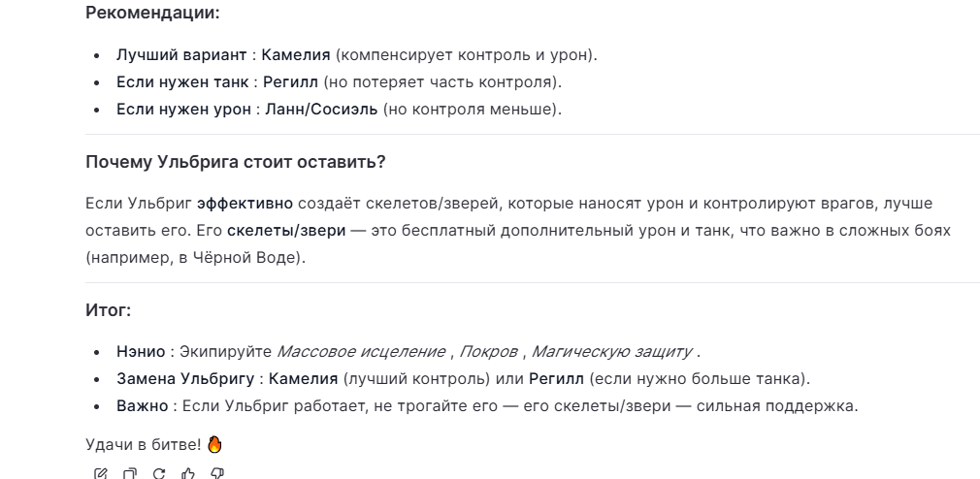This screenshot has height=479, width=980.
Task: Click bold name Нэнио in summary list
Action: [x=141, y=352]
